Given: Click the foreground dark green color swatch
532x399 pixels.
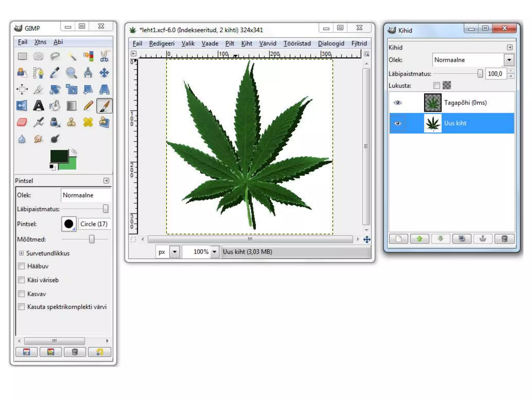Looking at the screenshot, I should pyautogui.click(x=59, y=156).
